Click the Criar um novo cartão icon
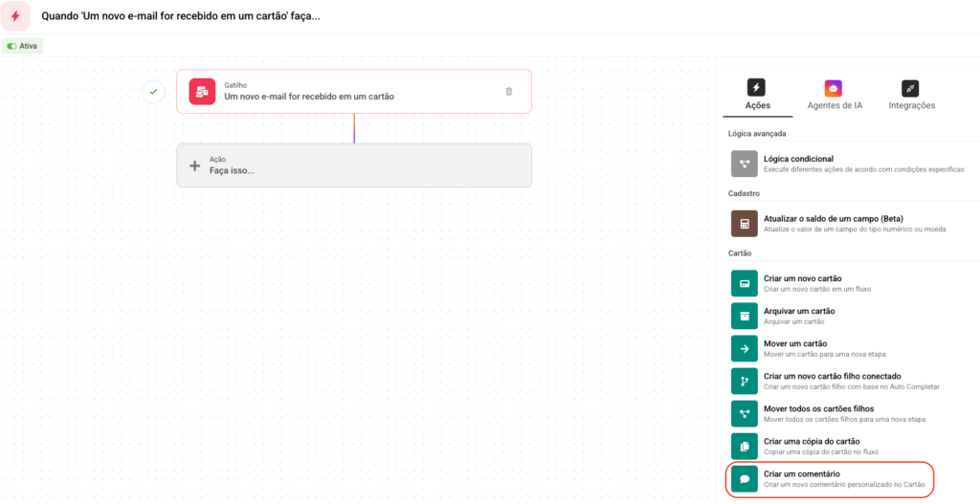 745,283
